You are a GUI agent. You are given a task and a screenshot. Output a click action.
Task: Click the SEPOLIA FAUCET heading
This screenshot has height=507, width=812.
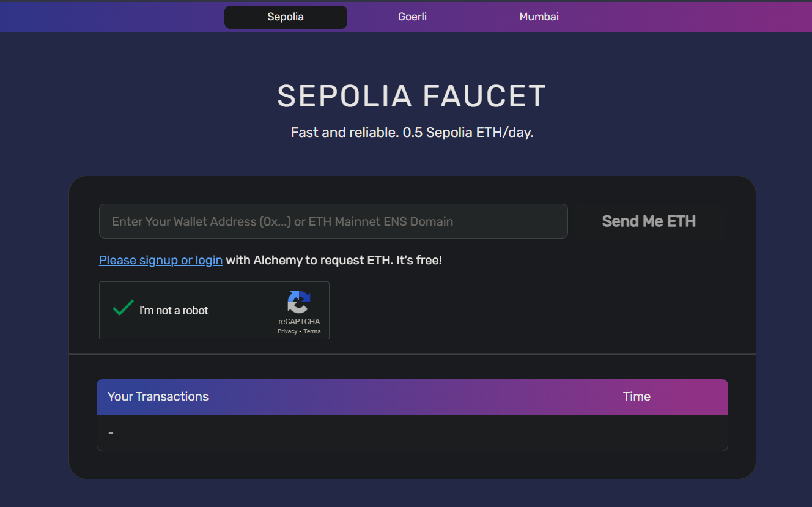click(412, 96)
